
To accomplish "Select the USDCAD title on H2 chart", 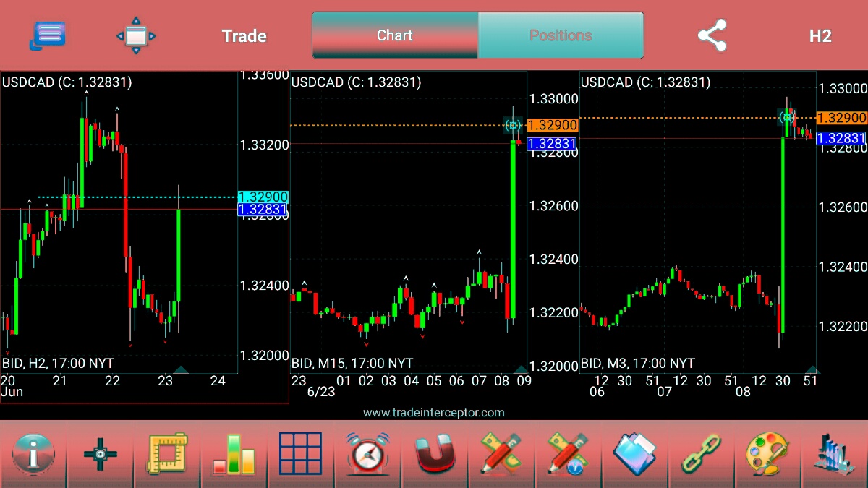I will coord(67,82).
